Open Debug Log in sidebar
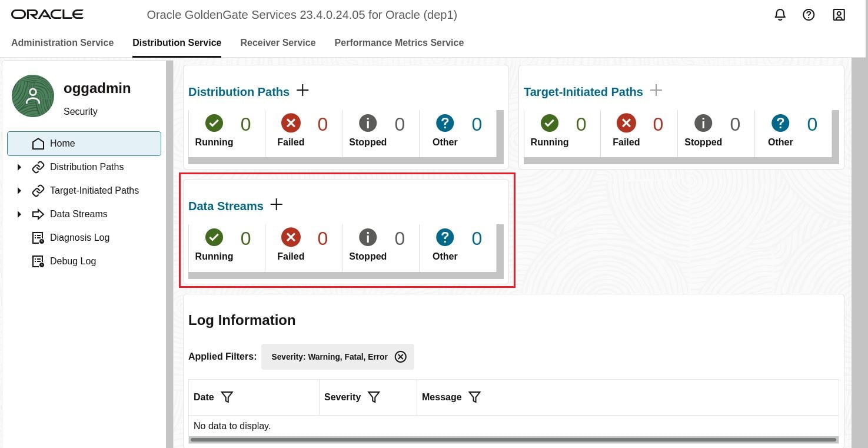Screen dimensions: 868x448 73,261
